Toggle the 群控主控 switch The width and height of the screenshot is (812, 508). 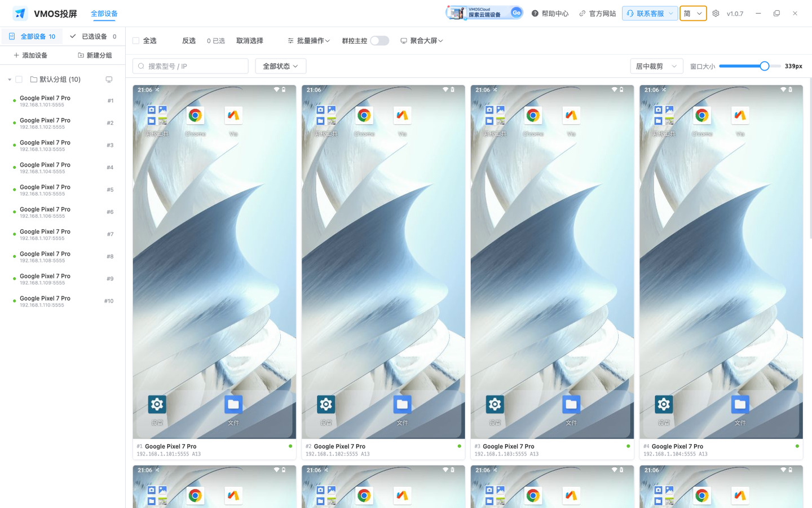[379, 41]
